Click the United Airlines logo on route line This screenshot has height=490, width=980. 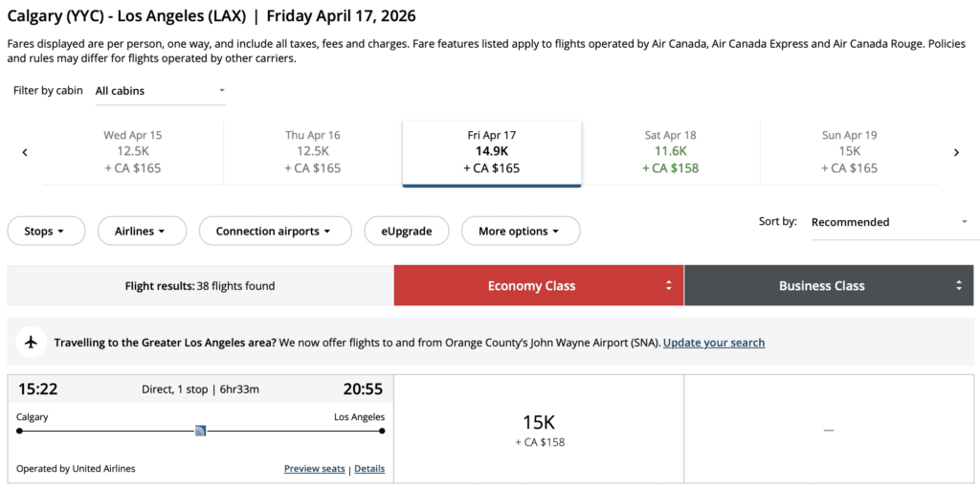pos(201,431)
